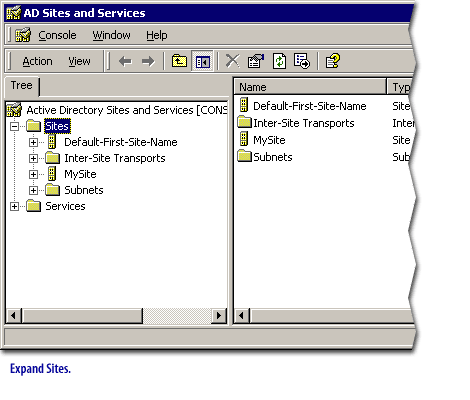Click the Default-First-Site-Name icon in the list pane
The width and height of the screenshot is (470, 400).
(x=244, y=105)
